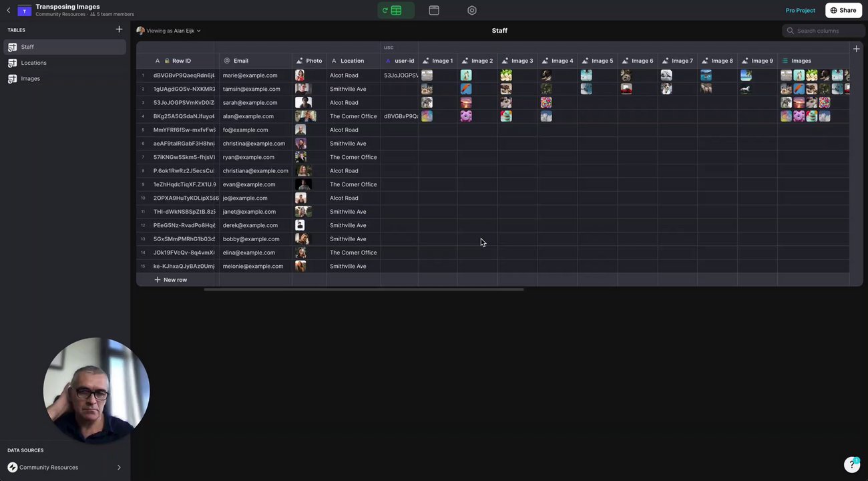Screen dimensions: 868x481
Task: Click the Images table icon
Action: [x=12, y=79]
